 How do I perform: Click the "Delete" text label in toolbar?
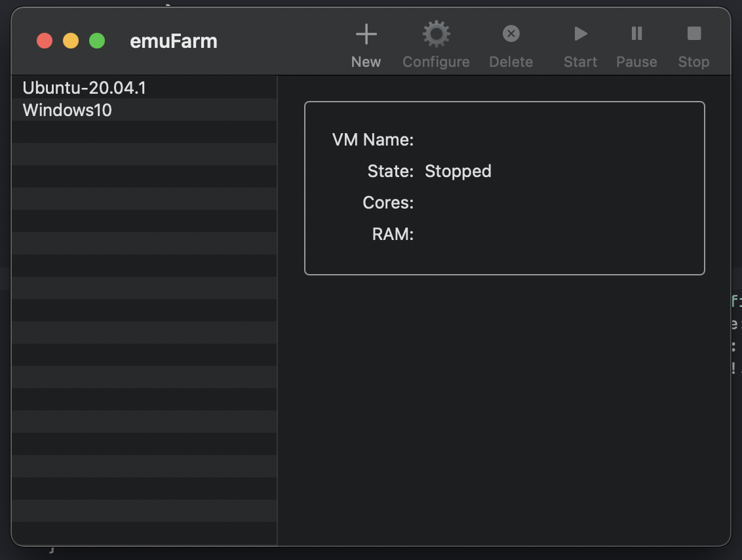[511, 62]
